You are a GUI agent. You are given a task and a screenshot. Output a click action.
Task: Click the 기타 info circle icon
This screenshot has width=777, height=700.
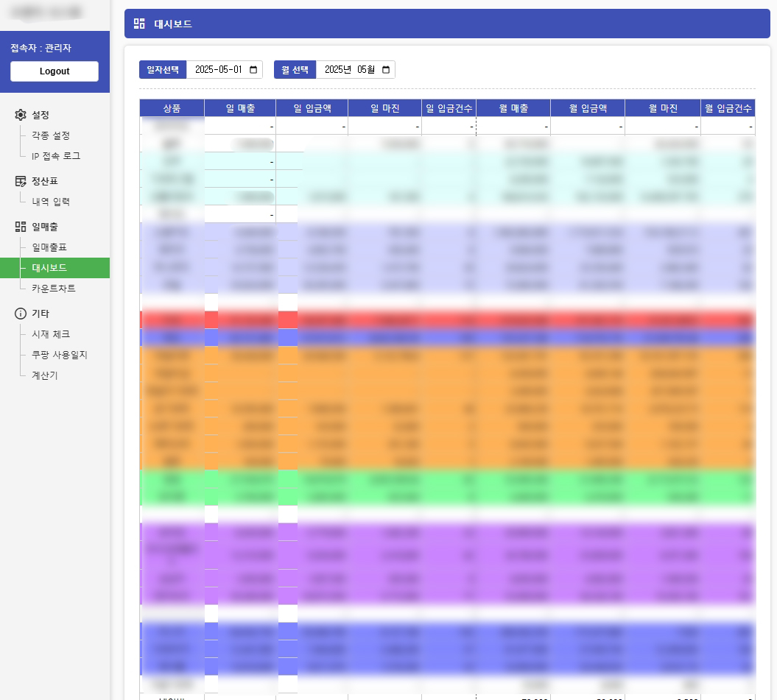pyautogui.click(x=21, y=314)
